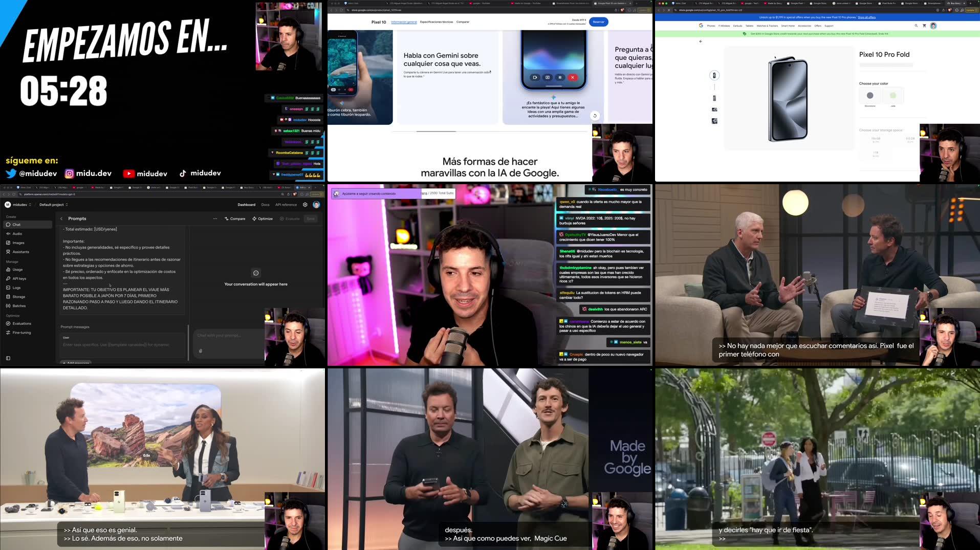Click Compare button in Prompts toolbar
Image resolution: width=980 pixels, height=550 pixels.
point(235,219)
